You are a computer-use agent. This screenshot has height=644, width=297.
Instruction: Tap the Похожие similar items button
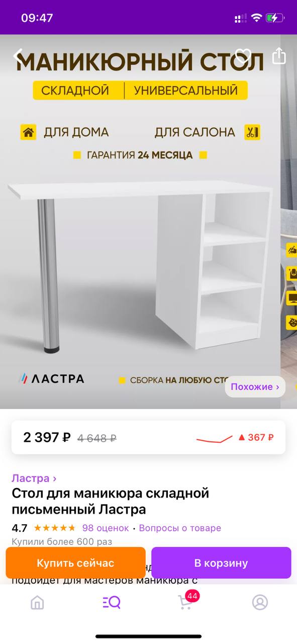pos(255,387)
